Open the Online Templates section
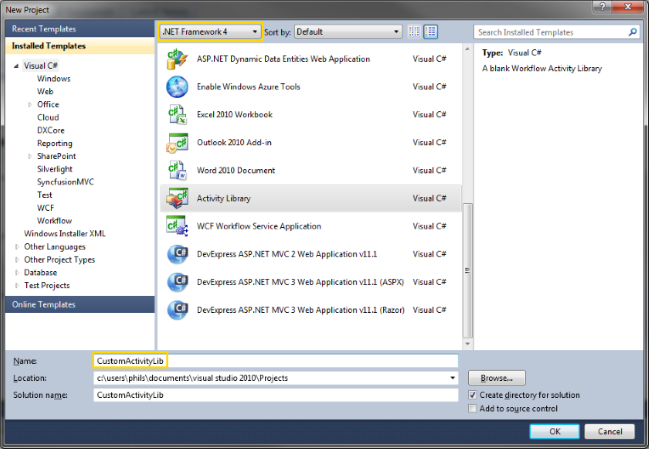 tap(79, 305)
